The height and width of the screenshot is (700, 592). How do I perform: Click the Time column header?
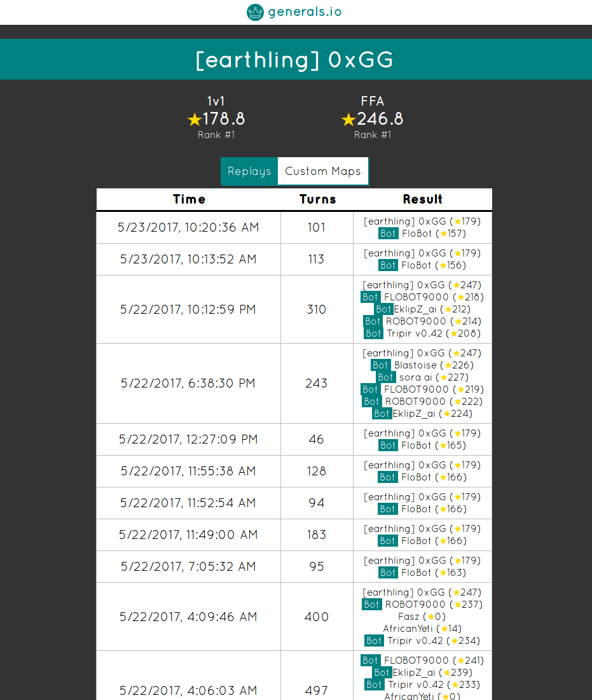tap(189, 199)
